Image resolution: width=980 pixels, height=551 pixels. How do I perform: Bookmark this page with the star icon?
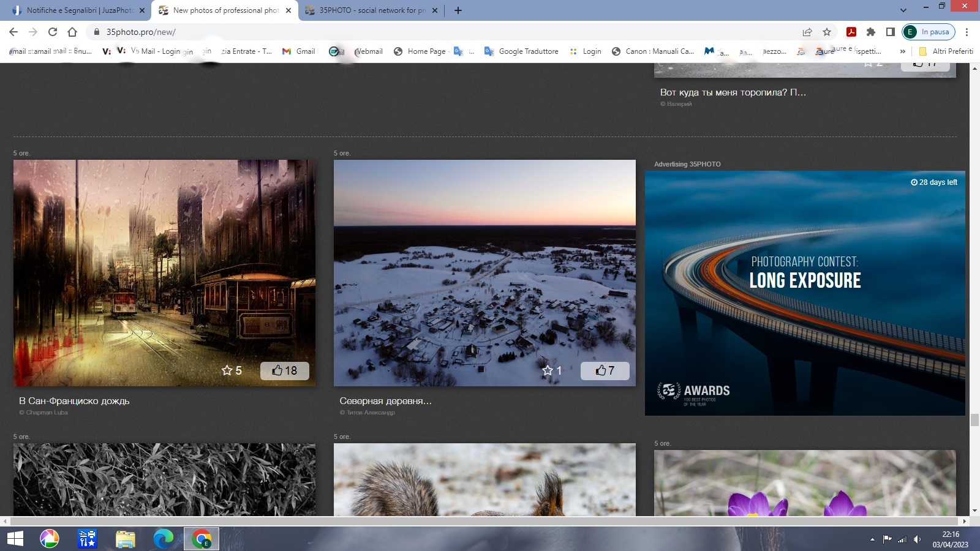pos(827,32)
